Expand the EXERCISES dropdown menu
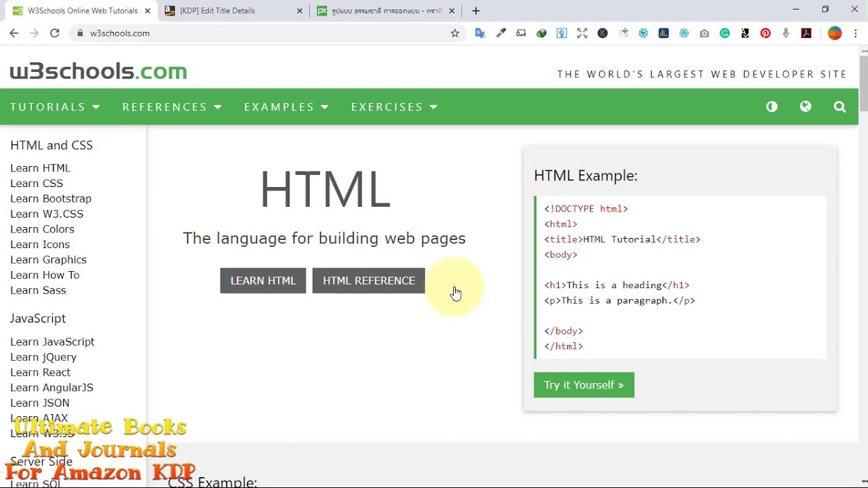The height and width of the screenshot is (488, 868). 395,107
